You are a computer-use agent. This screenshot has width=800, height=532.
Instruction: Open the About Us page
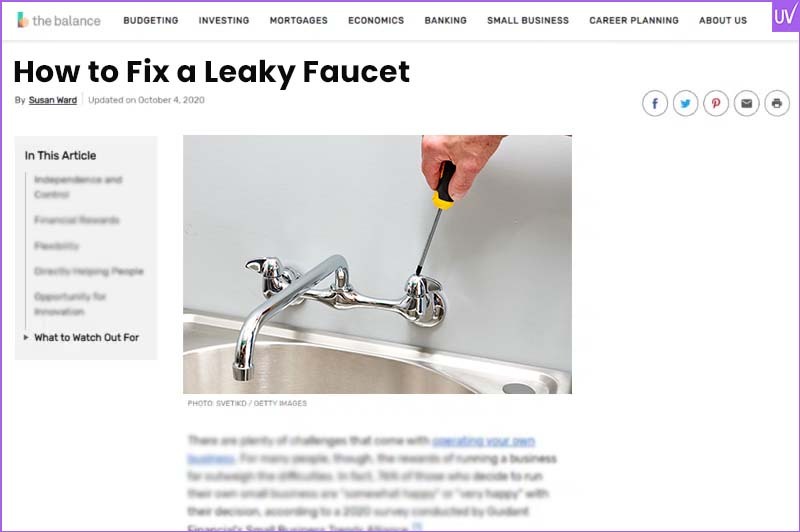pyautogui.click(x=722, y=20)
